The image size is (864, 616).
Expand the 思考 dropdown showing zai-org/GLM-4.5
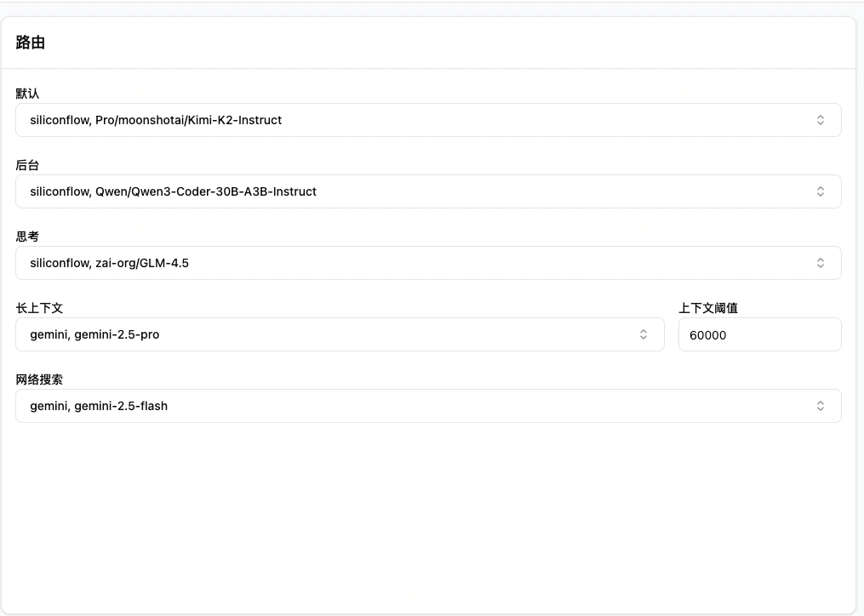[x=427, y=263]
